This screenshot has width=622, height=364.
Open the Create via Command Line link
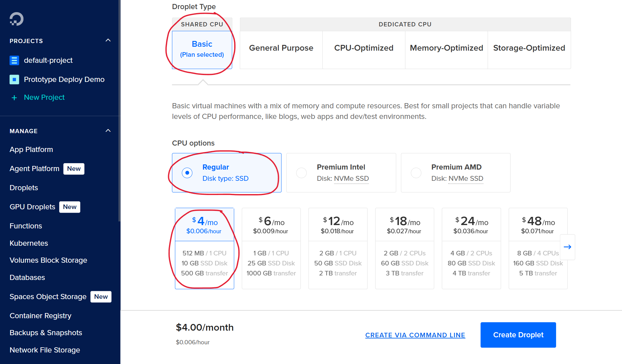pos(415,335)
